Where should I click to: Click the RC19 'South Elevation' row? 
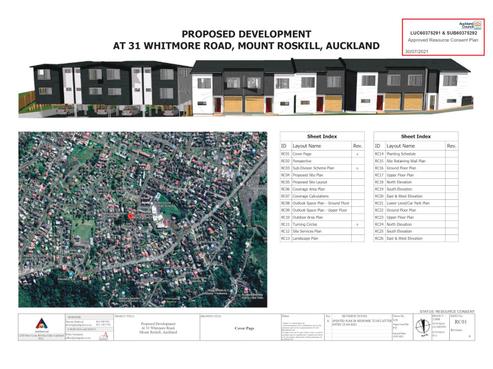click(x=416, y=189)
